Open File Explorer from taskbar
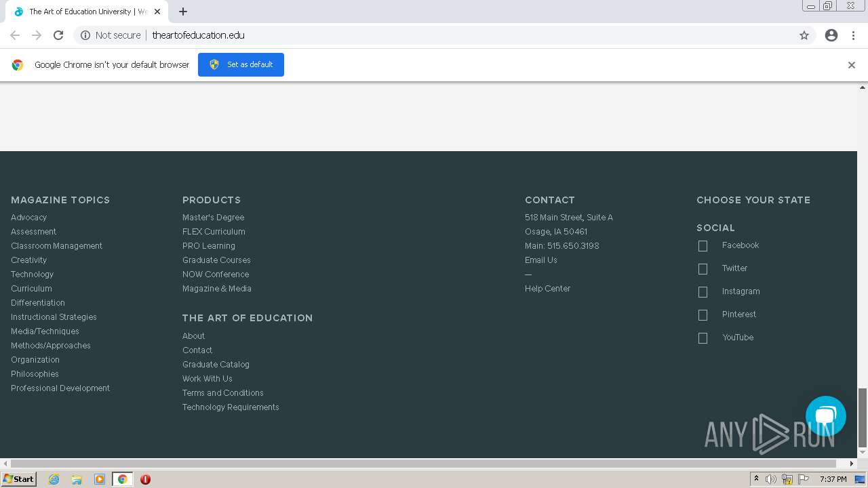The image size is (868, 488). coord(77,479)
